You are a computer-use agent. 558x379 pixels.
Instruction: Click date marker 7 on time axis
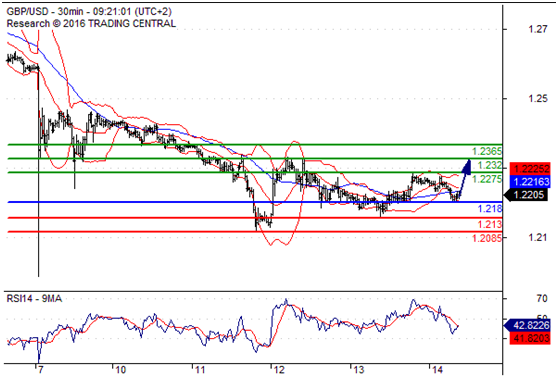click(41, 370)
